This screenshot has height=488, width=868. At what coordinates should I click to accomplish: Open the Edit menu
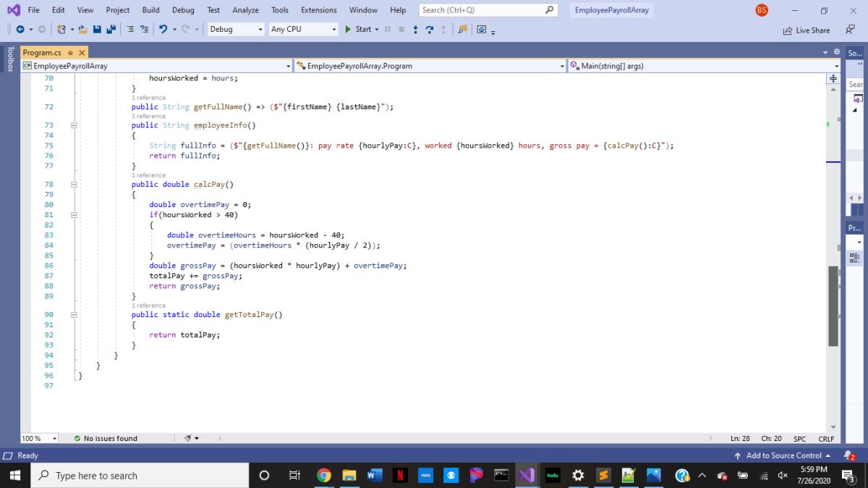pyautogui.click(x=59, y=10)
